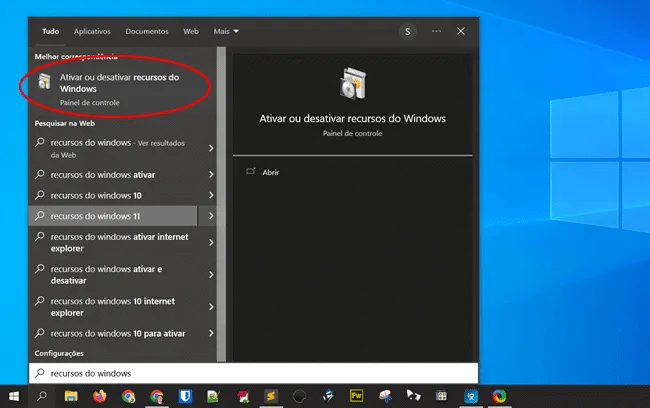Open the red house icon in taskbar

click(243, 396)
